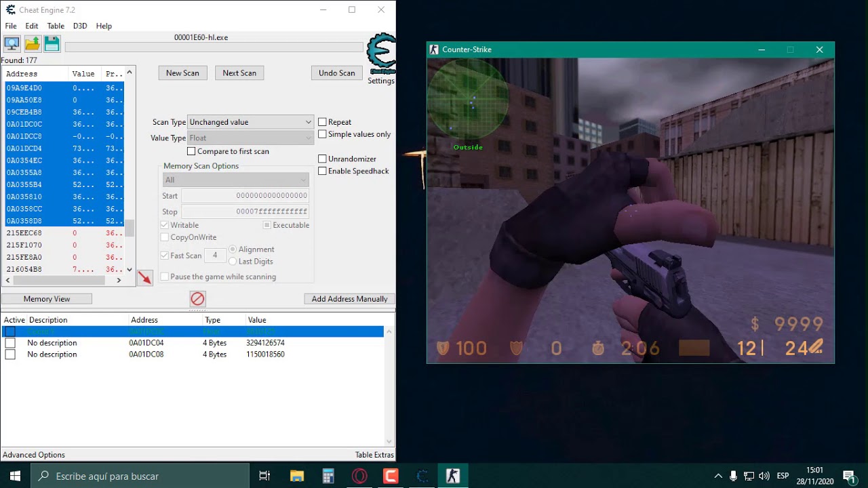Click the red clear address list icon
Viewport: 868px width, 488px height.
[197, 299]
